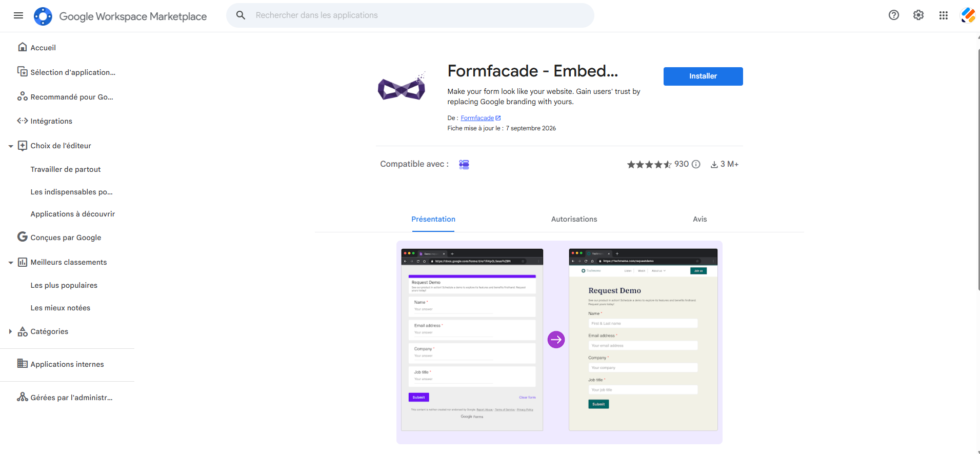Click the Gérées par l'administrateur icon
The image size is (980, 454).
click(23, 397)
